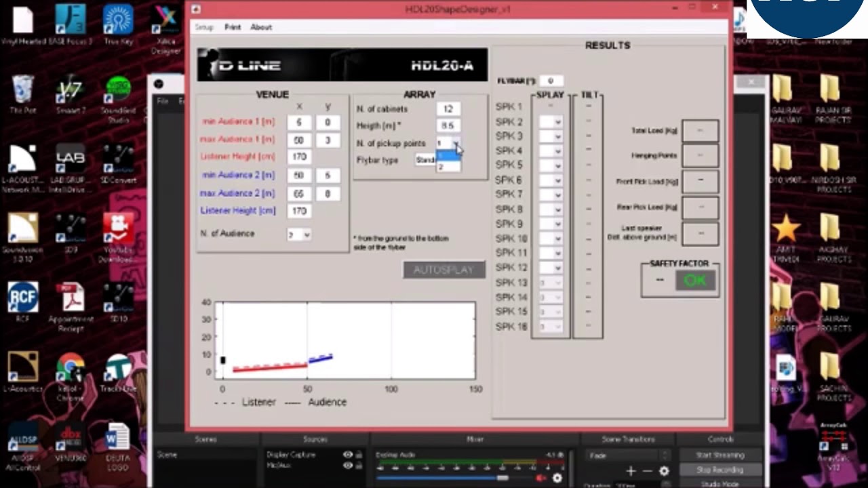The height and width of the screenshot is (488, 868).
Task: Open the Flybar type dropdown
Action: (x=427, y=160)
